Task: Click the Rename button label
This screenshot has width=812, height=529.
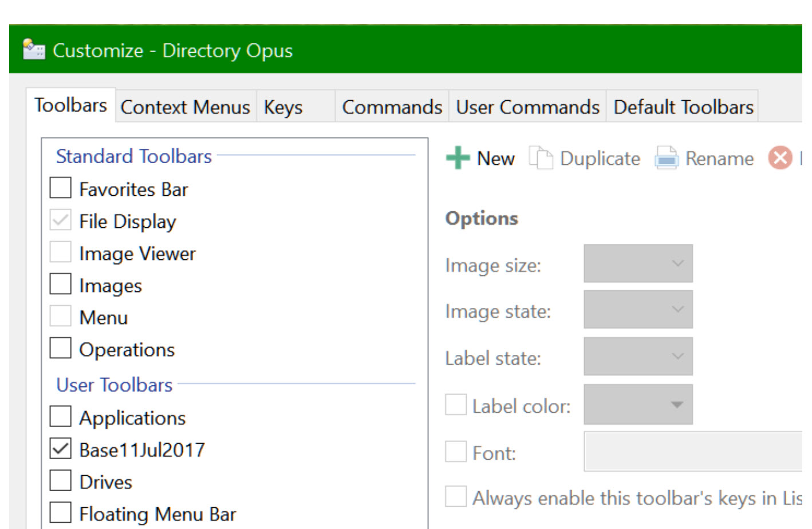Action: coord(720,159)
